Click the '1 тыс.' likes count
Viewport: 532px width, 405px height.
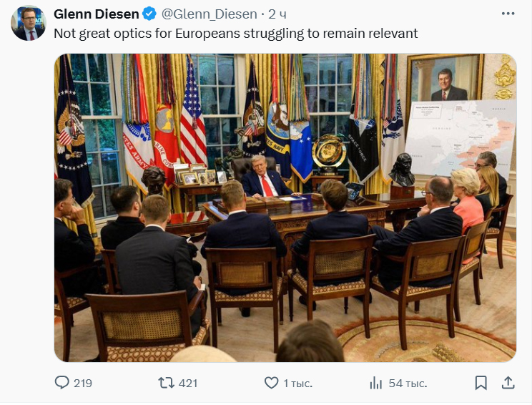298,384
